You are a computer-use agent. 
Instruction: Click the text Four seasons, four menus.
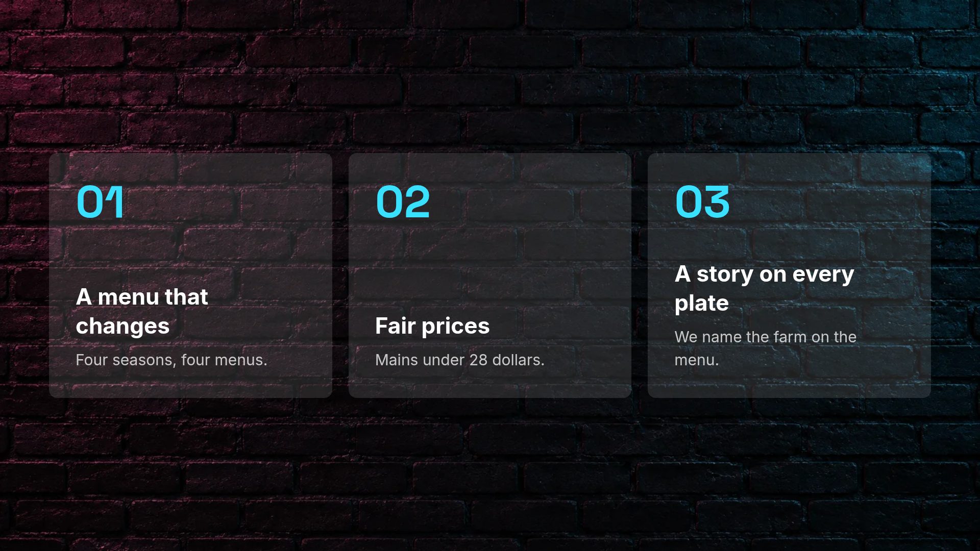tap(171, 360)
